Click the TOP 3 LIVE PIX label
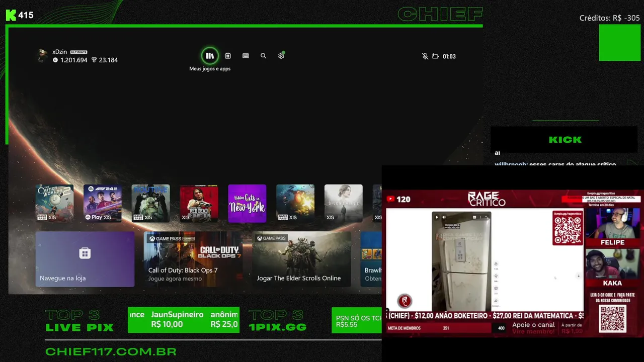Screen dimensions: 644x362 point(79,321)
